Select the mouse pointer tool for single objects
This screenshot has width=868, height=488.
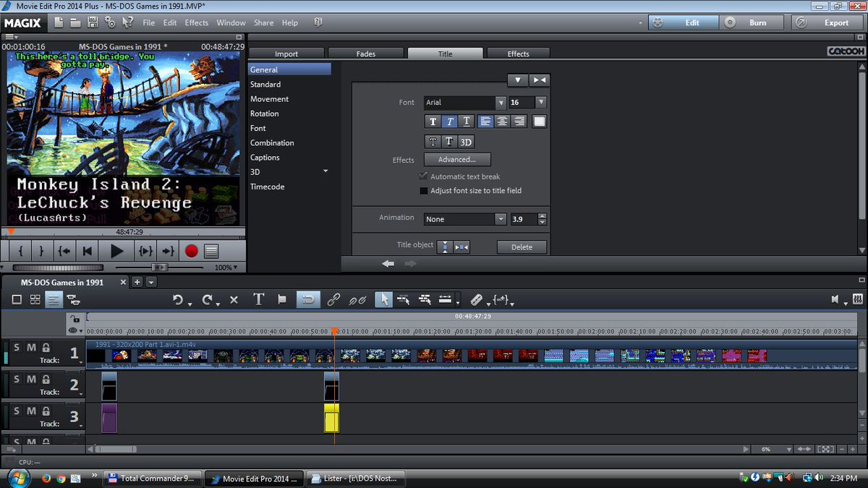coord(383,299)
